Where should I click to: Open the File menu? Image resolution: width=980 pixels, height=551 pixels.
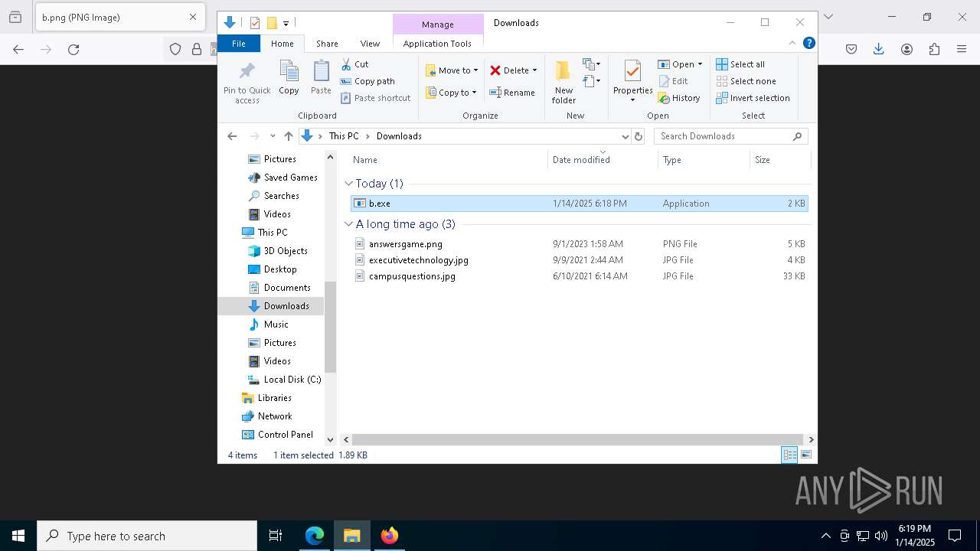coord(239,44)
